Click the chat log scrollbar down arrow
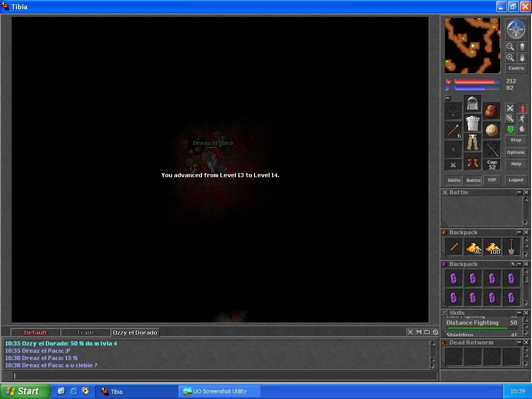Viewport: 532px width, 399px height. pos(433,366)
